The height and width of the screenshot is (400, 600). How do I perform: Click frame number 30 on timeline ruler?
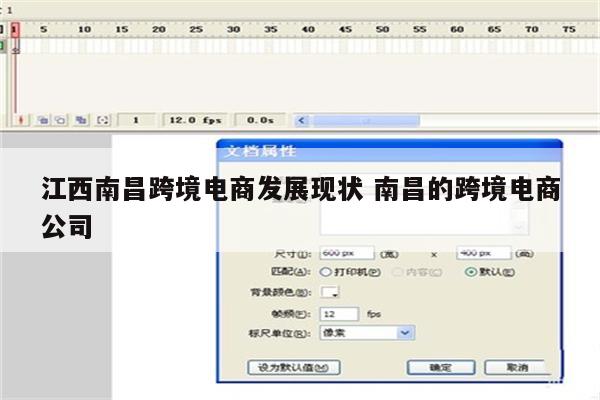click(x=233, y=29)
